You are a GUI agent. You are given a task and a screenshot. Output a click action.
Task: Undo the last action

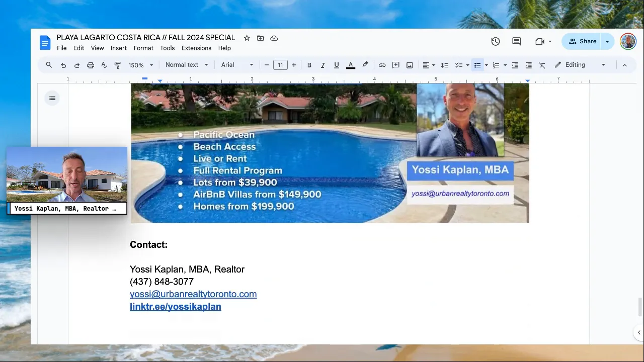[63, 65]
